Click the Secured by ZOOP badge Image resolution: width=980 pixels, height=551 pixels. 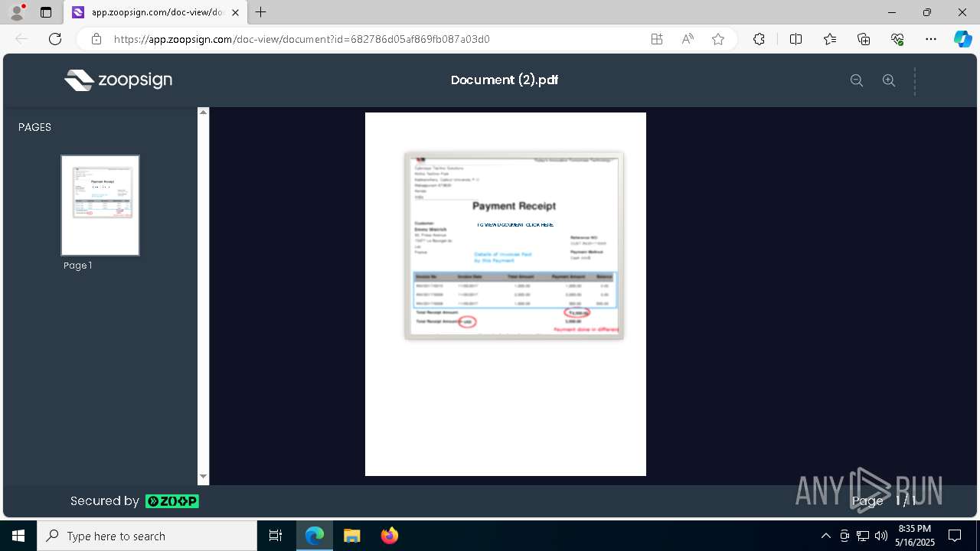(135, 501)
